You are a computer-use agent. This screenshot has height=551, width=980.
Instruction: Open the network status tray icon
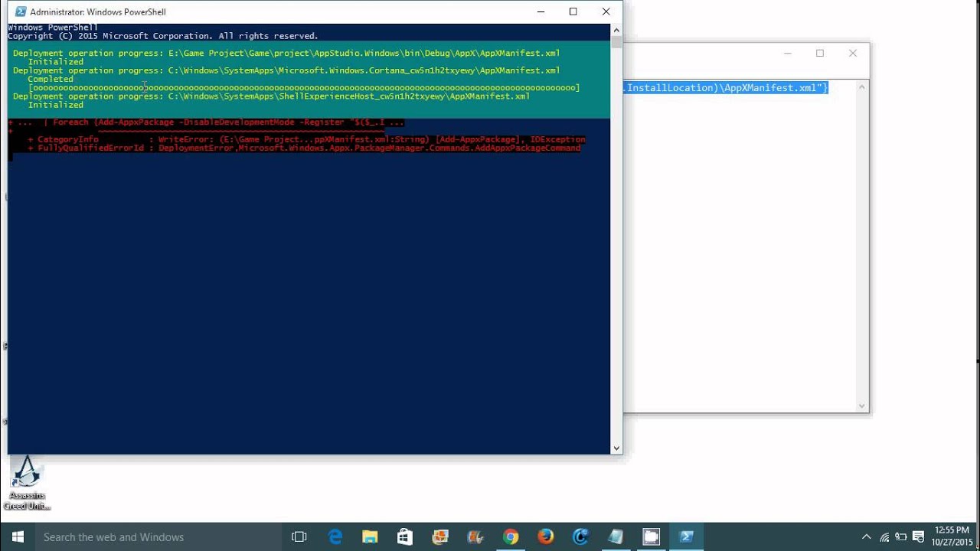[x=884, y=537]
